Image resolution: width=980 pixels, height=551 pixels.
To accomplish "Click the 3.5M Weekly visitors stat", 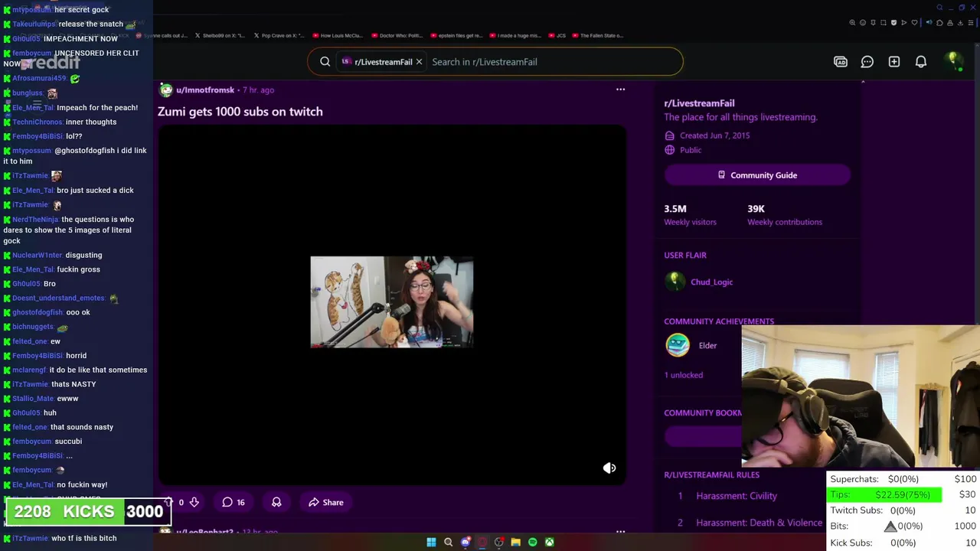I will pyautogui.click(x=690, y=214).
